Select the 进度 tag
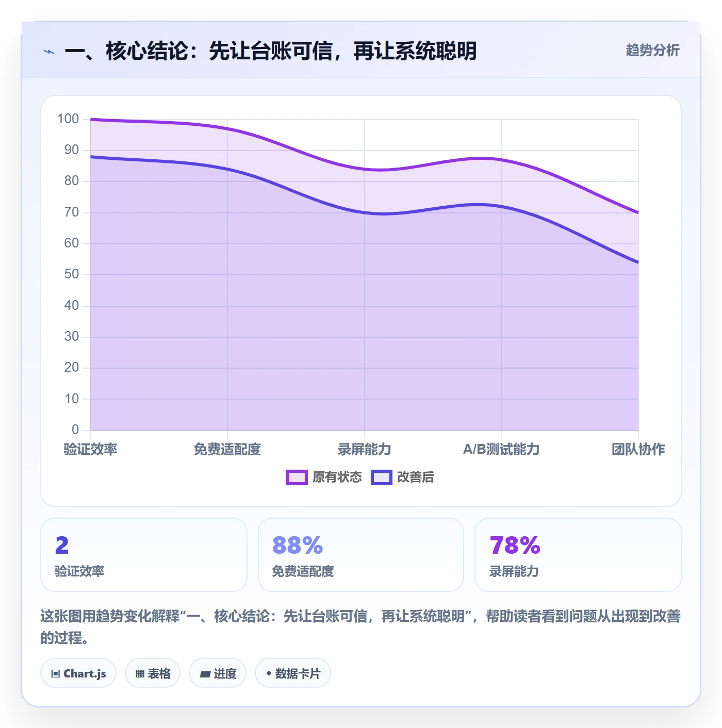 218,673
